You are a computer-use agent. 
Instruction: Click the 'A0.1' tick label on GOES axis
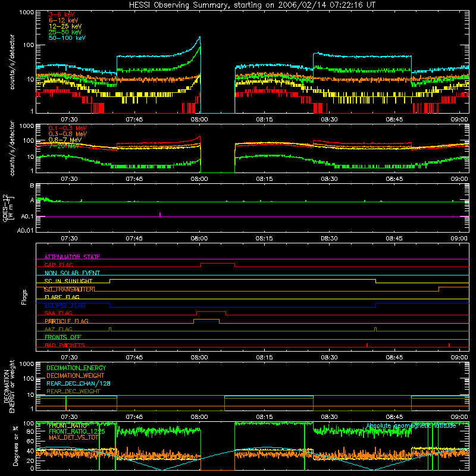(x=27, y=217)
